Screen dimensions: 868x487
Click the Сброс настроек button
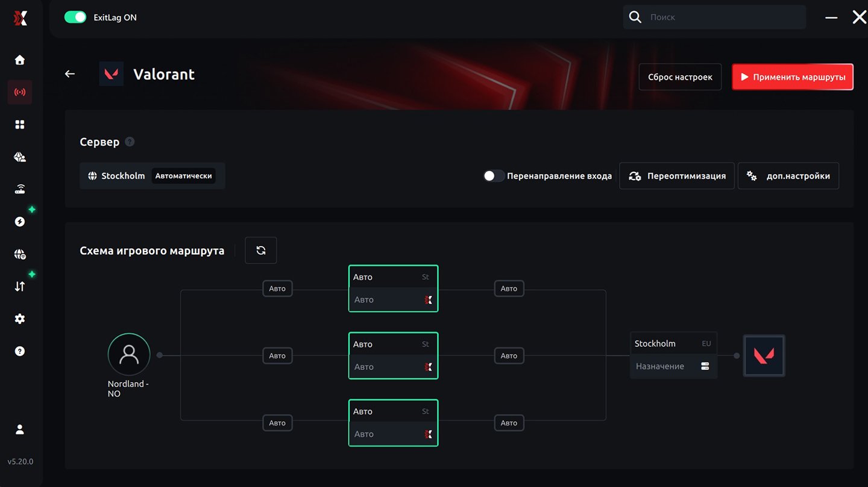point(680,77)
